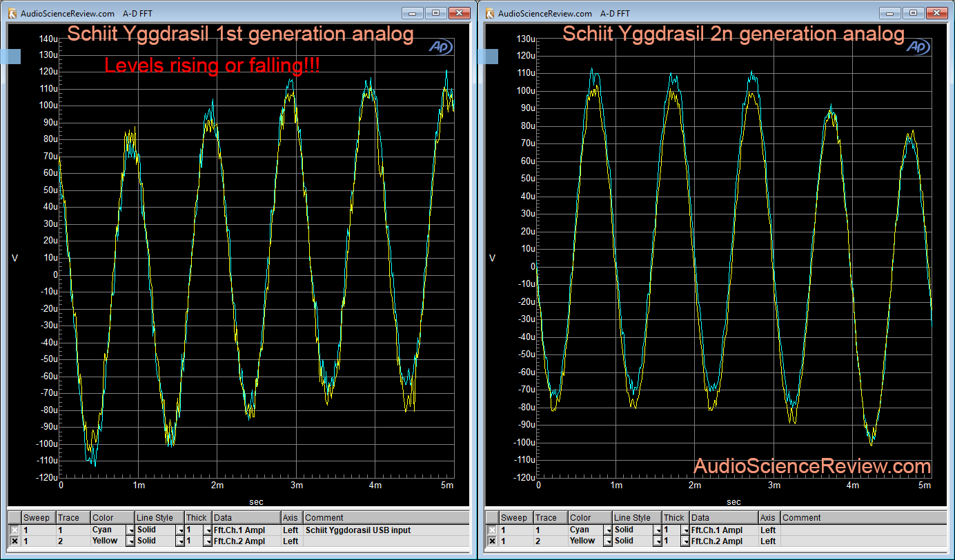This screenshot has width=955, height=560.
Task: Click Left axis cell of trace 2, 1st generation window
Action: (291, 541)
